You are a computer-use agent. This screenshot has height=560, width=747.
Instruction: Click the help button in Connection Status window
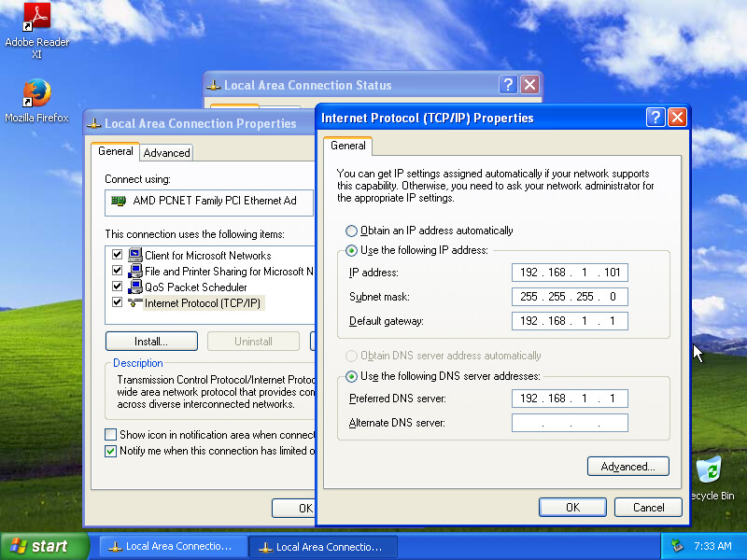click(508, 85)
